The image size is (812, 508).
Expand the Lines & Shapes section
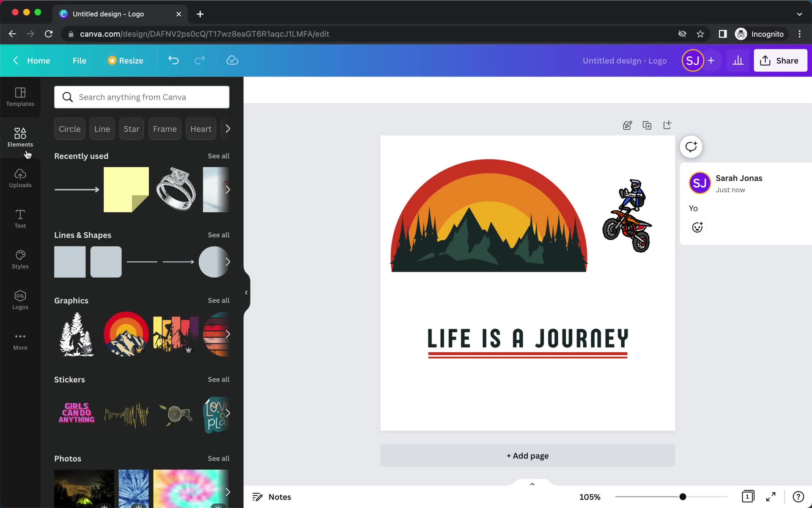coord(218,235)
